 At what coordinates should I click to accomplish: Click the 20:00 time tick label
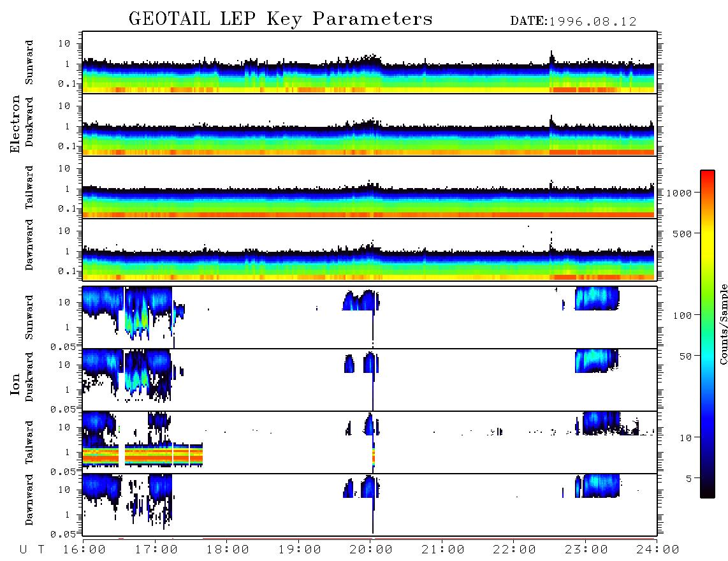(371, 550)
